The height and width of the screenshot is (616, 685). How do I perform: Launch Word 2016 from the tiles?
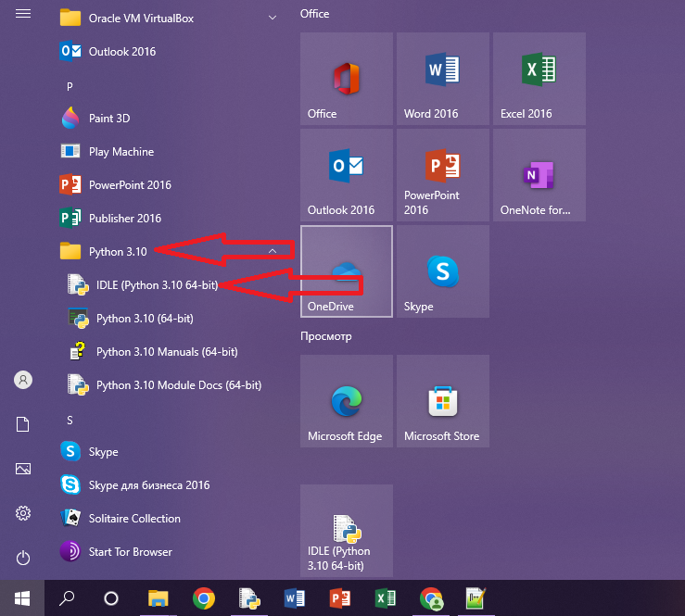tap(443, 79)
